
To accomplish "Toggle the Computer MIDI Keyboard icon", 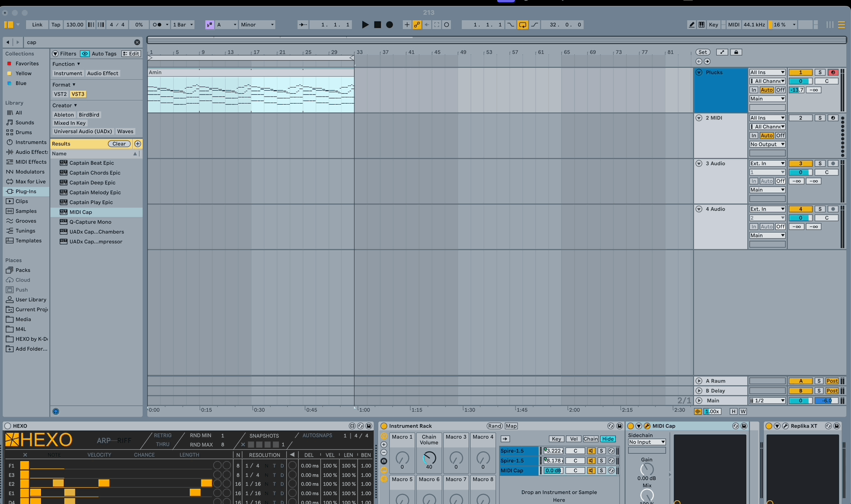I will point(701,25).
